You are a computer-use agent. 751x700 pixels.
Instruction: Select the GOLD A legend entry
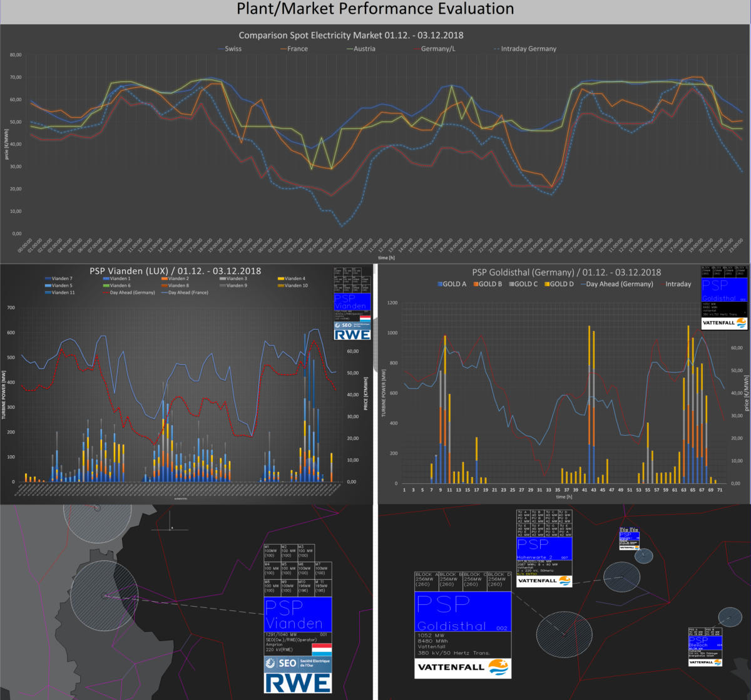click(x=451, y=284)
